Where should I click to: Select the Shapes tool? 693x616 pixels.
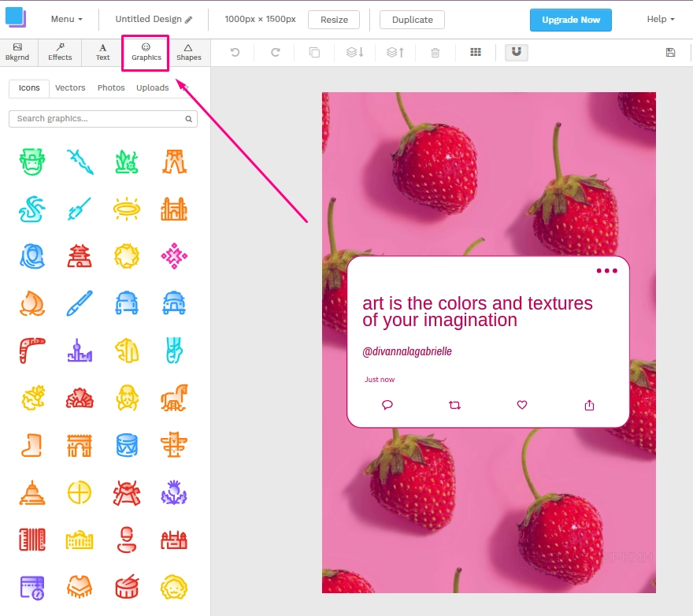click(x=188, y=53)
